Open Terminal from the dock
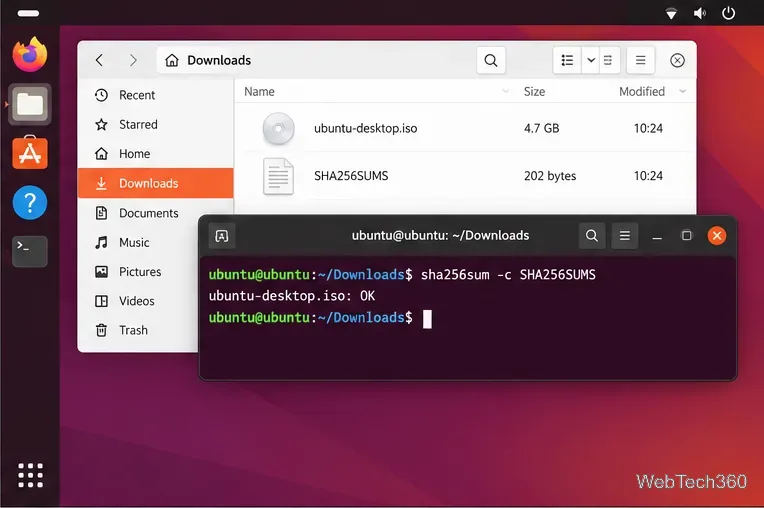This screenshot has width=764, height=508. (30, 251)
